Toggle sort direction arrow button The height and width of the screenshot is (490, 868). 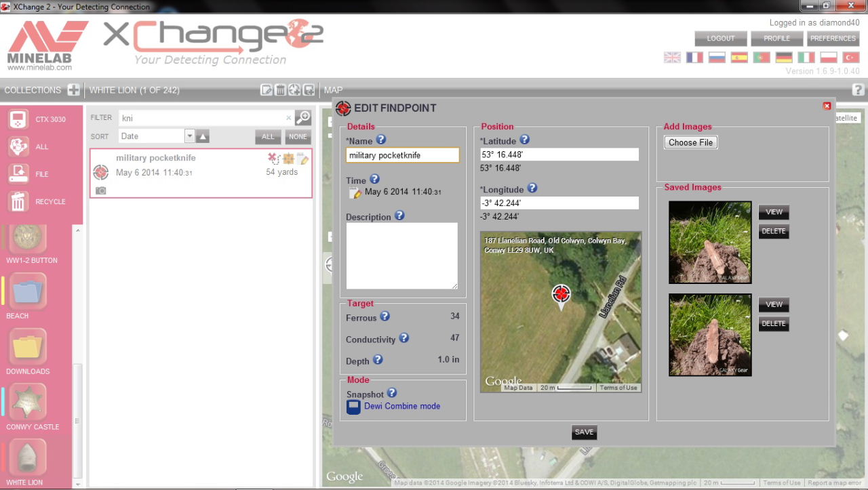click(203, 136)
